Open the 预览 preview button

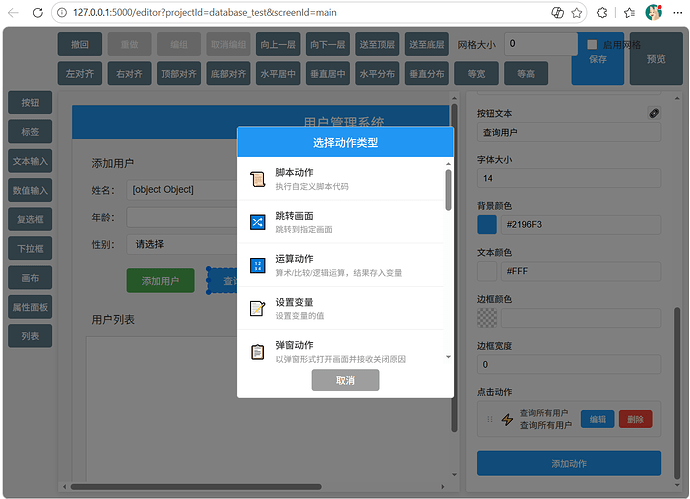tap(656, 59)
